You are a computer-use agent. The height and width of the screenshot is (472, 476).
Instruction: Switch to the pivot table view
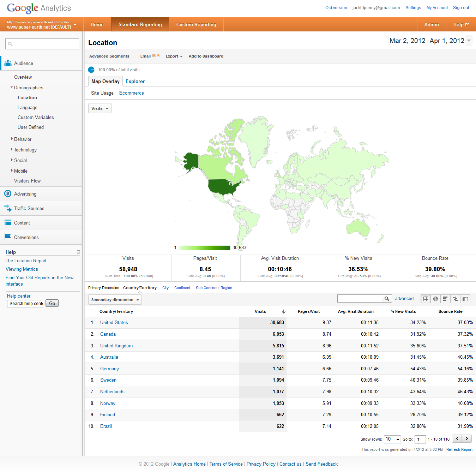click(x=465, y=299)
